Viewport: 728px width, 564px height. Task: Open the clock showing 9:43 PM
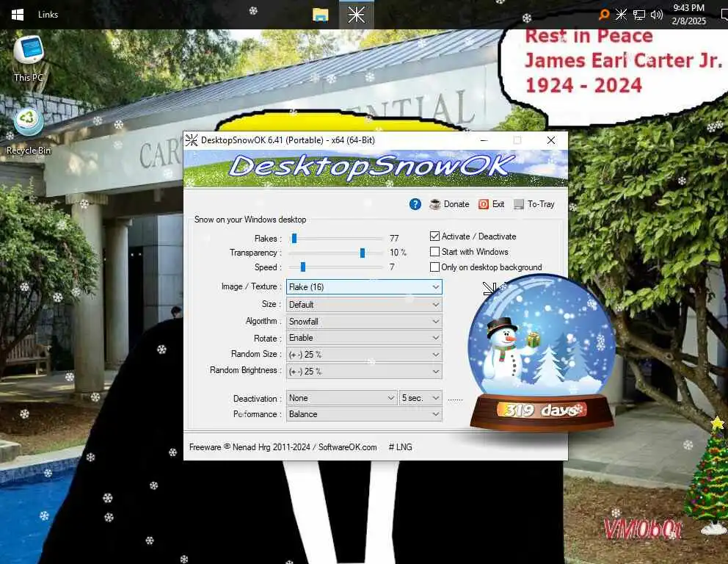point(688,15)
